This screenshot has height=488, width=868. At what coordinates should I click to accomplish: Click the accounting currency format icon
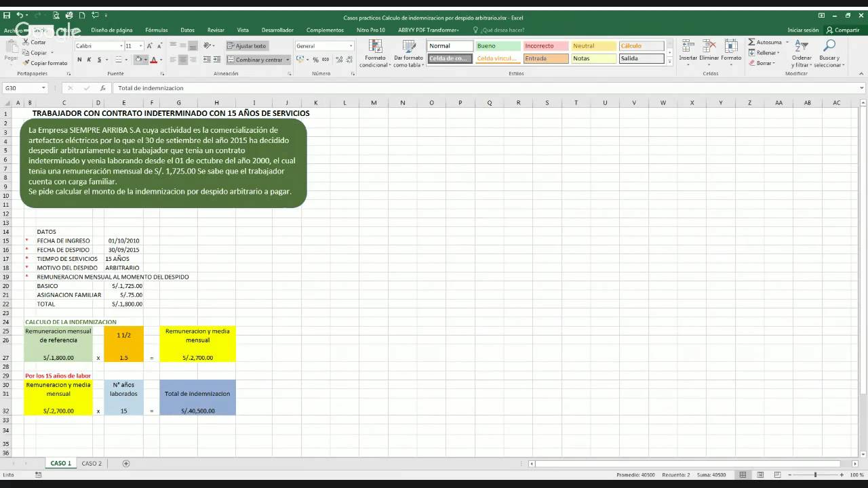[x=299, y=60]
